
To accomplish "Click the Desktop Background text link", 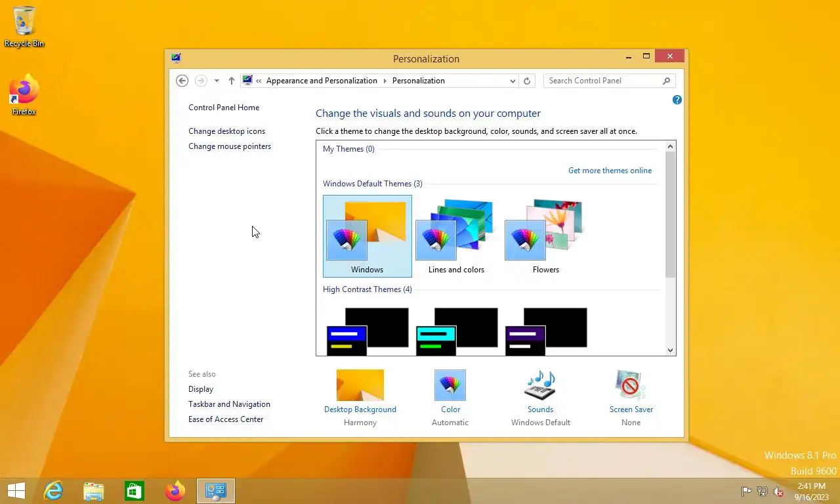I will [x=360, y=409].
